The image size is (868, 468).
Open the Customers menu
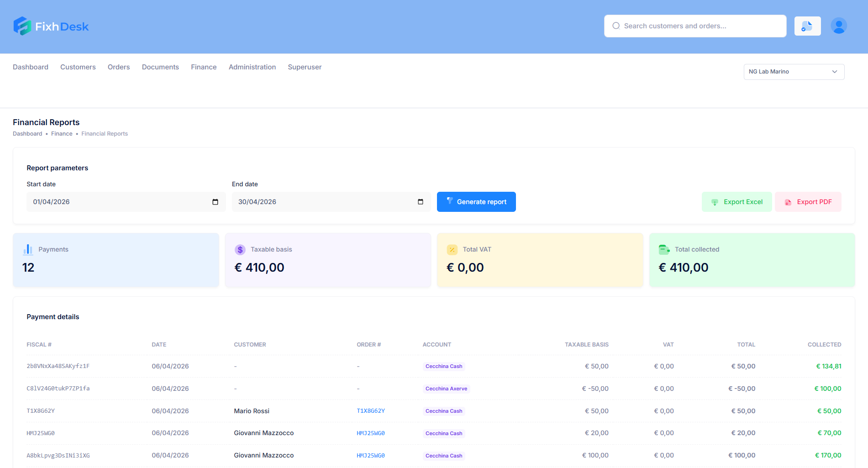pyautogui.click(x=78, y=67)
